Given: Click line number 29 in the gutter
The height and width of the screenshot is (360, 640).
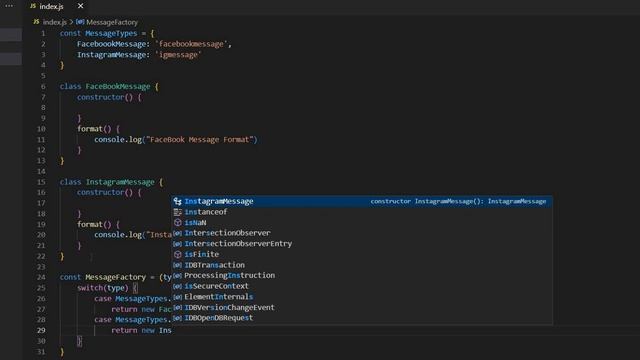Looking at the screenshot, I should coord(41,330).
